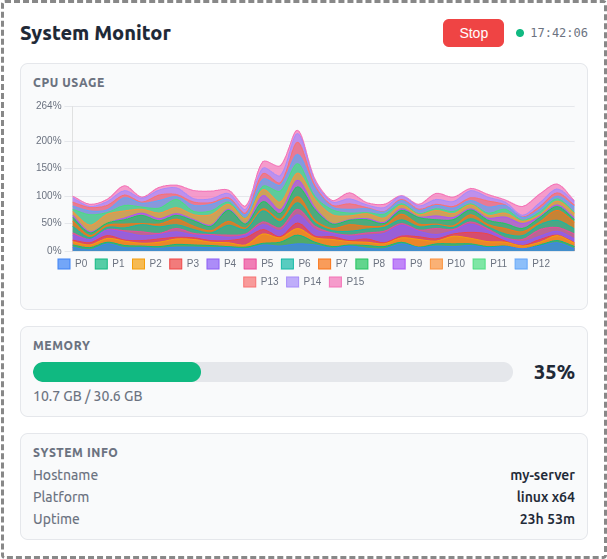Toggle P0 series in chart legend
Image resolution: width=607 pixels, height=559 pixels.
pos(73,263)
